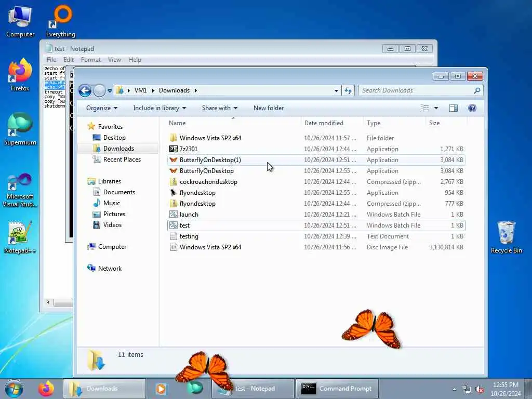Select the 7z2301 application file

316,149
